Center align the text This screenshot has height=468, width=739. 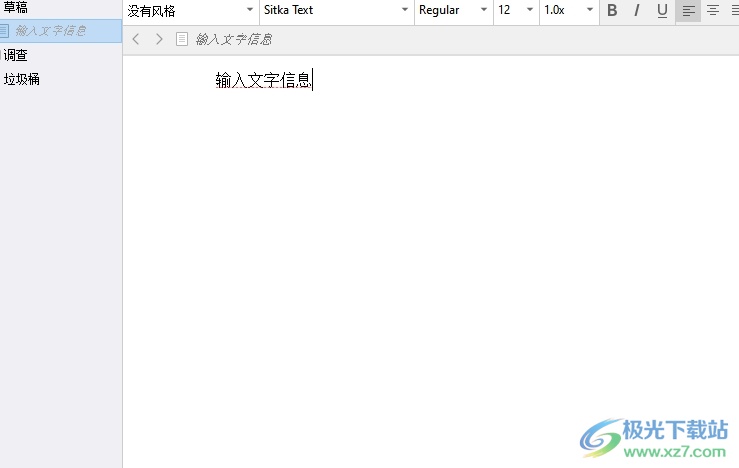(x=712, y=11)
